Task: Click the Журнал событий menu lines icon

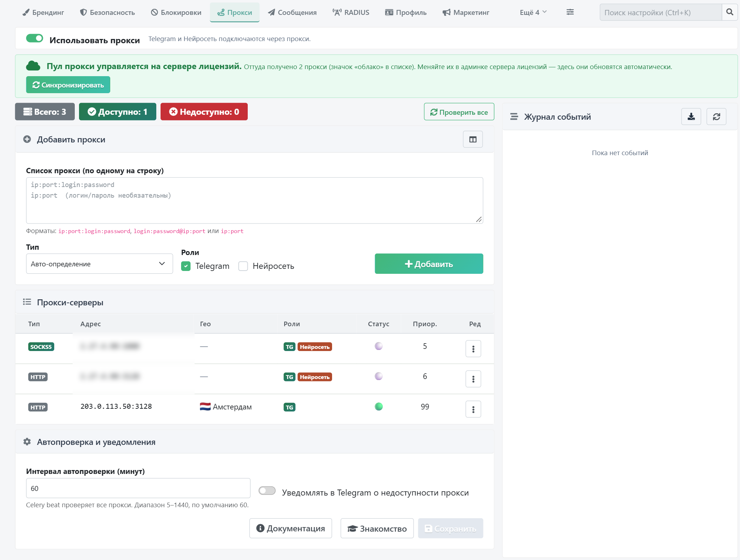Action: coord(514,117)
